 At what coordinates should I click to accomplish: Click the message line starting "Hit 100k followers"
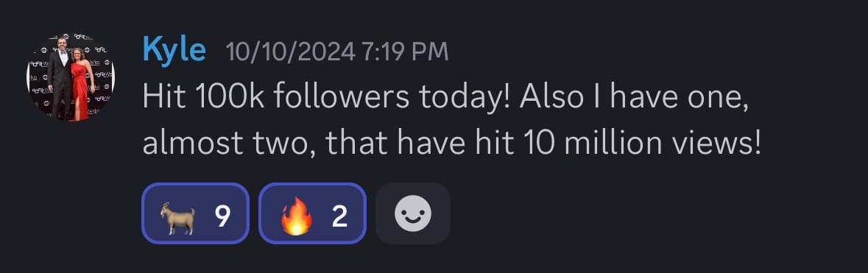445,98
